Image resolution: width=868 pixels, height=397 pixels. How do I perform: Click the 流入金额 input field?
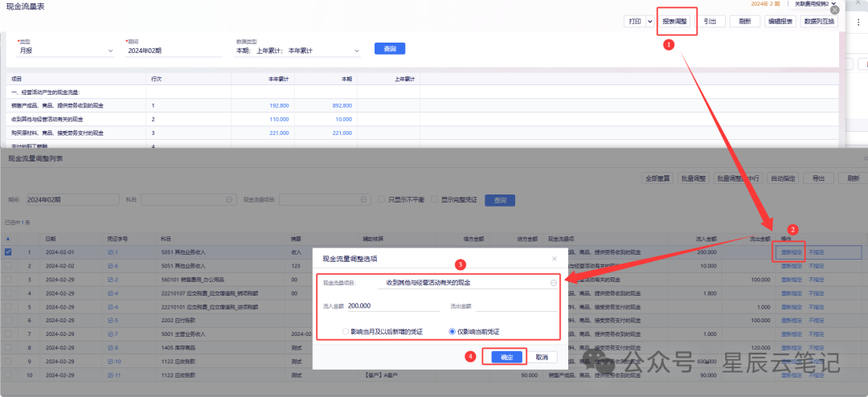(393, 306)
